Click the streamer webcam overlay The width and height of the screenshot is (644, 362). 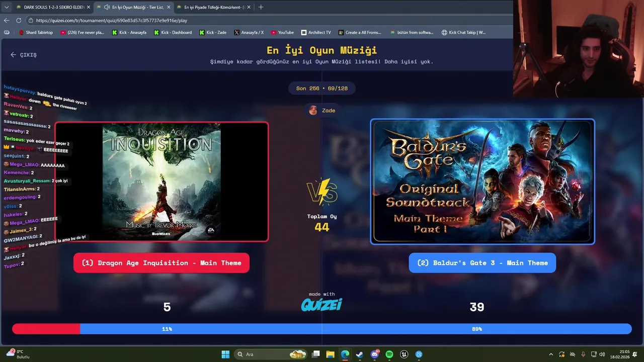coord(579,48)
